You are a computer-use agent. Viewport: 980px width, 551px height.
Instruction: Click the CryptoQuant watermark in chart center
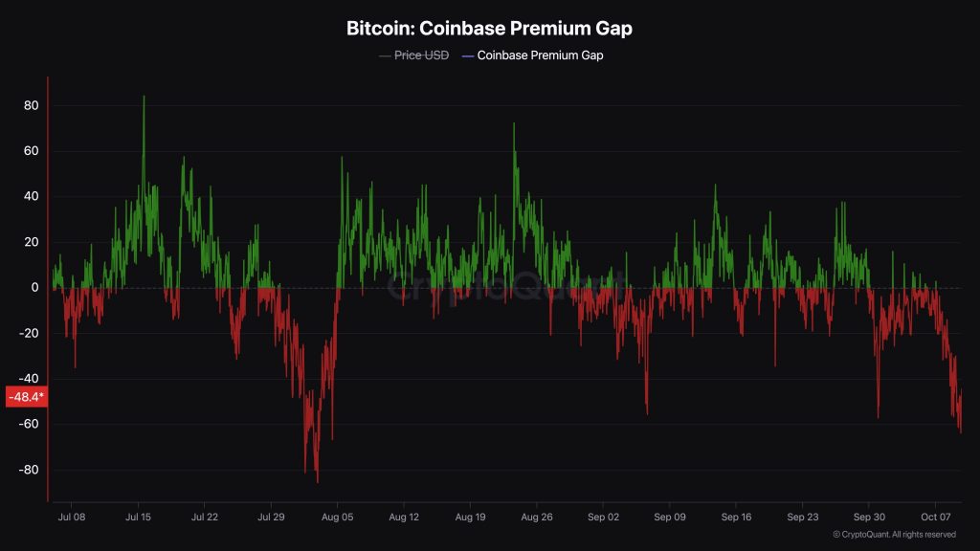pyautogui.click(x=506, y=286)
